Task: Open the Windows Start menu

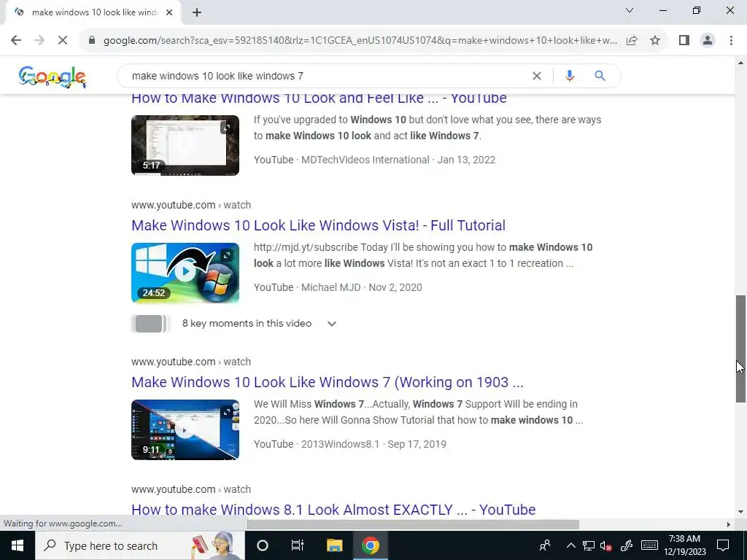Action: click(18, 545)
